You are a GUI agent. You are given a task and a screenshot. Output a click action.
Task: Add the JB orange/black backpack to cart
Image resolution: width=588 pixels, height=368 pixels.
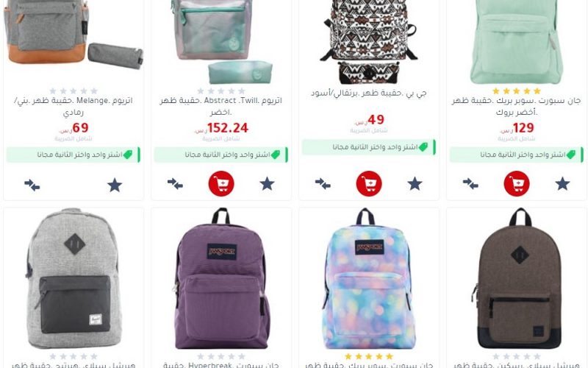369,183
